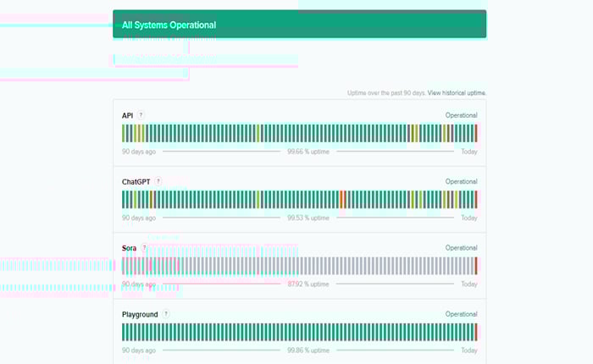Click the API 99.66 % uptime text

(308, 152)
